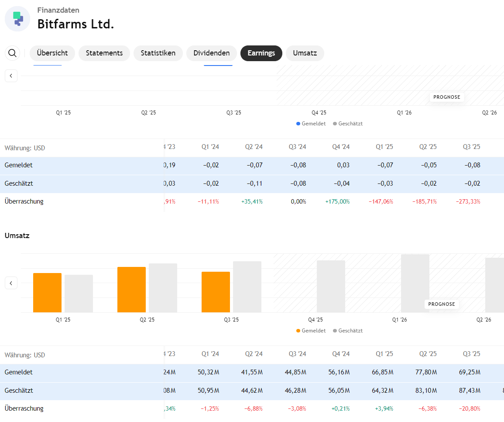Open the search magnifier icon
This screenshot has height=422, width=504.
click(13, 53)
